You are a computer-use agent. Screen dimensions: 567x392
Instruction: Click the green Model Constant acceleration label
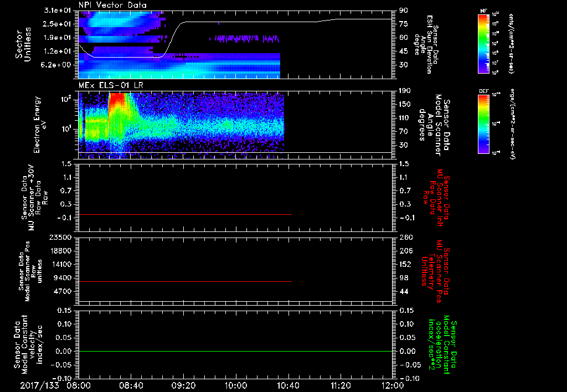point(442,345)
